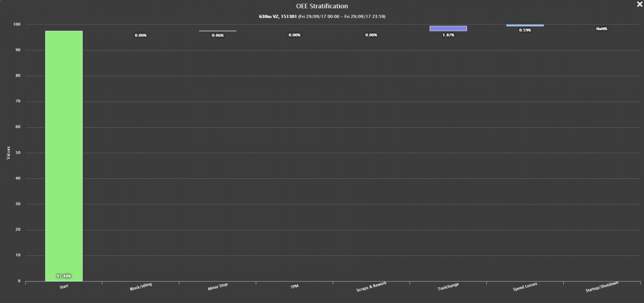Select the Scraps & Rework axis label
644x303 pixels.
click(x=371, y=287)
